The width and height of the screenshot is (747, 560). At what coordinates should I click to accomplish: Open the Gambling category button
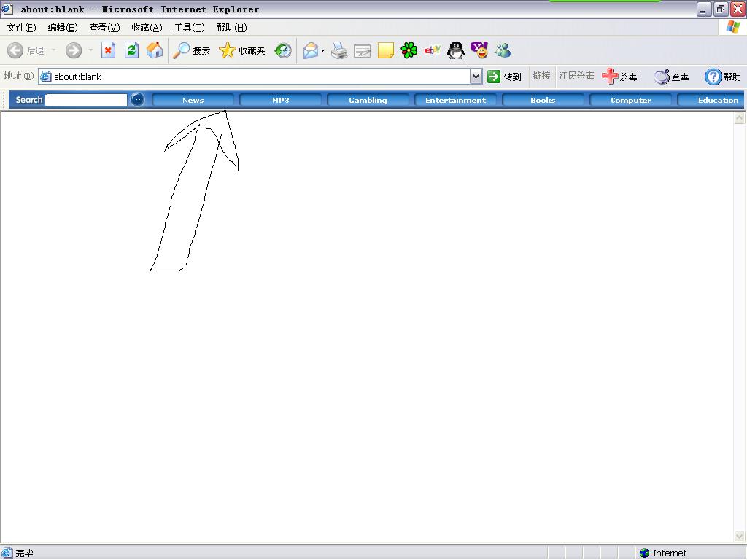pos(368,100)
